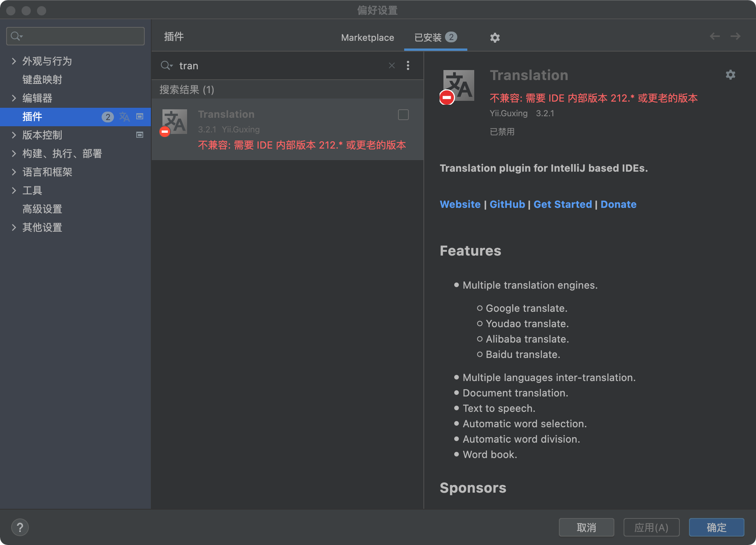Expand the 外观与行为 section
756x545 pixels.
[x=14, y=61]
